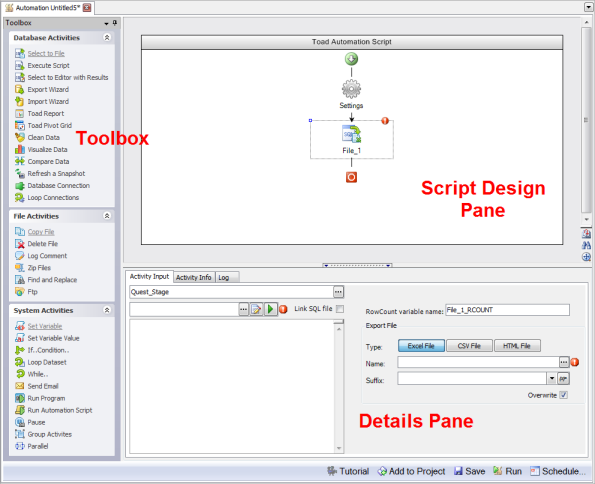595x484 pixels.
Task: Click Add to Project
Action: pos(411,471)
